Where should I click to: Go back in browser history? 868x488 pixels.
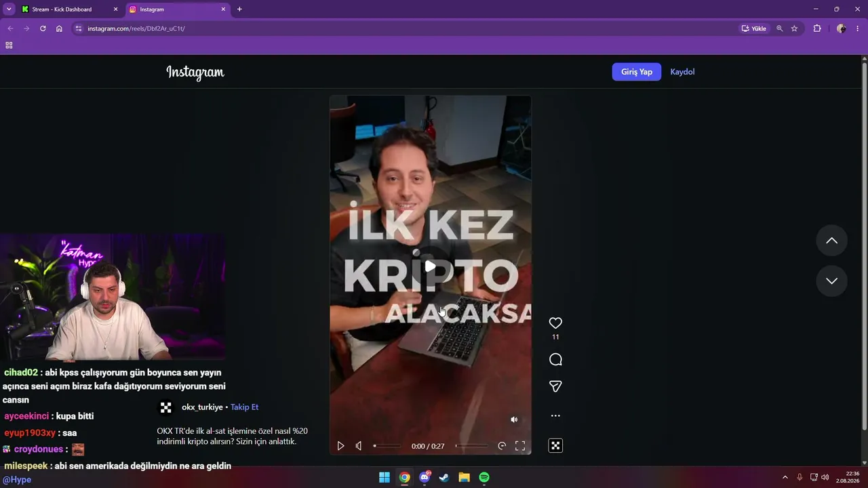pos(10,28)
